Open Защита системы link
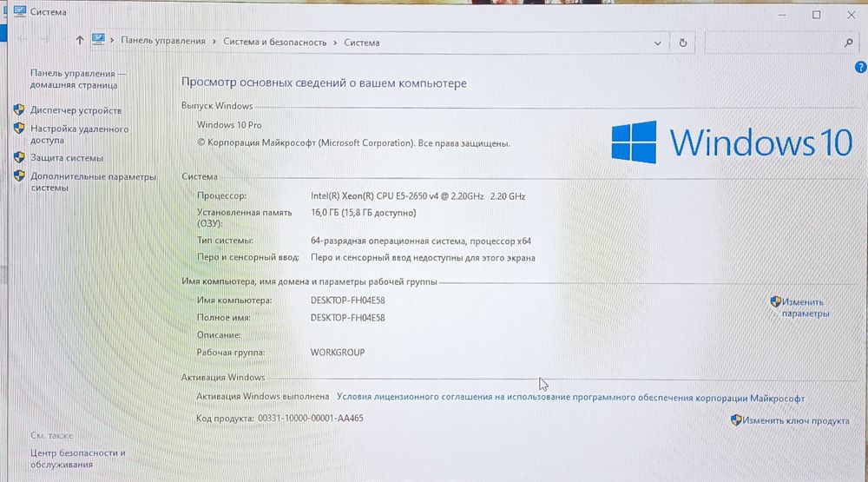 (67, 158)
